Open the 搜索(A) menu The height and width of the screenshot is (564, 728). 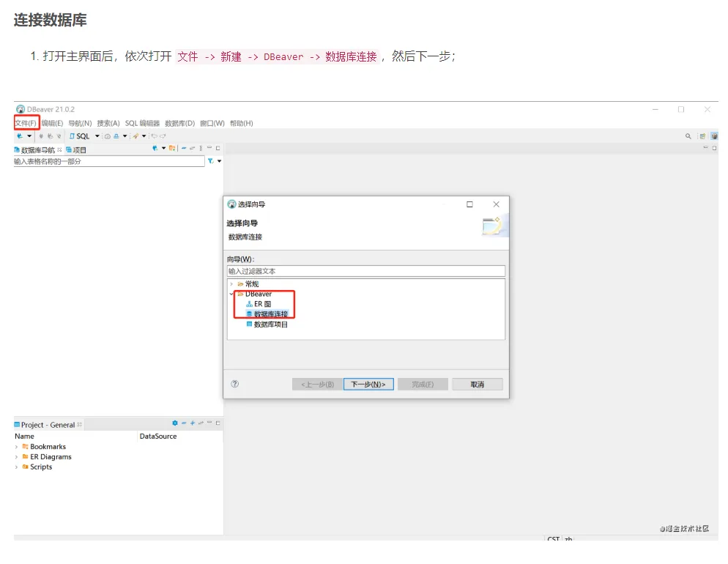pos(108,123)
